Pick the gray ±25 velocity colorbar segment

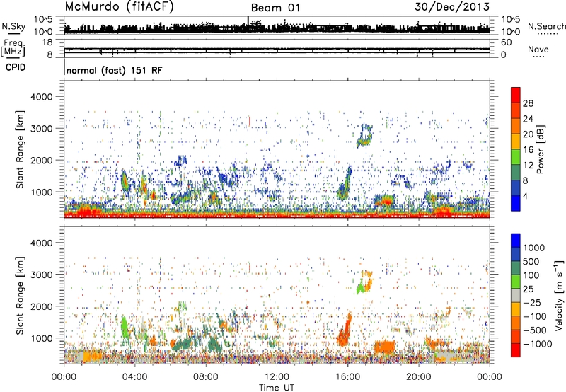tap(516, 296)
